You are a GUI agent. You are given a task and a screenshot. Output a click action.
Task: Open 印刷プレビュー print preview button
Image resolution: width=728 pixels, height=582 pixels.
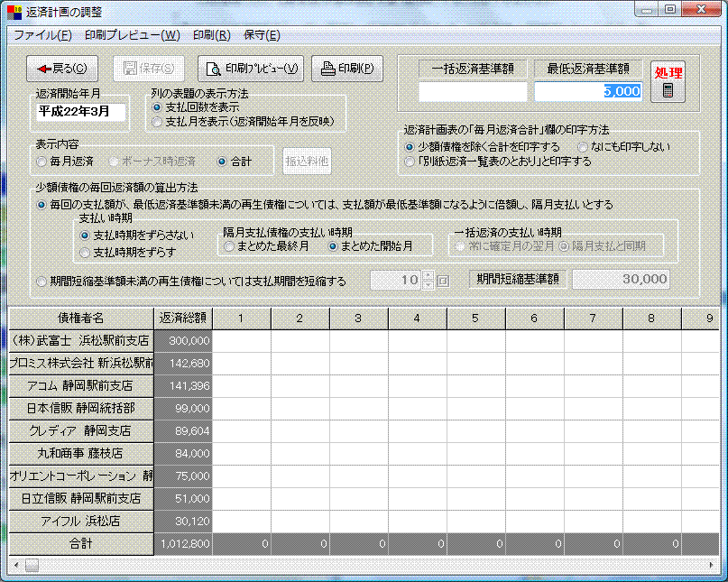tap(251, 69)
